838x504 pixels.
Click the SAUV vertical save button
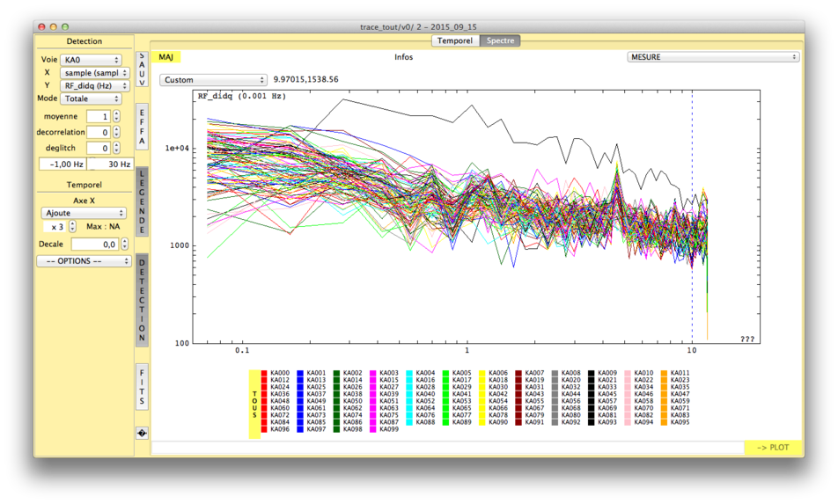pos(142,69)
